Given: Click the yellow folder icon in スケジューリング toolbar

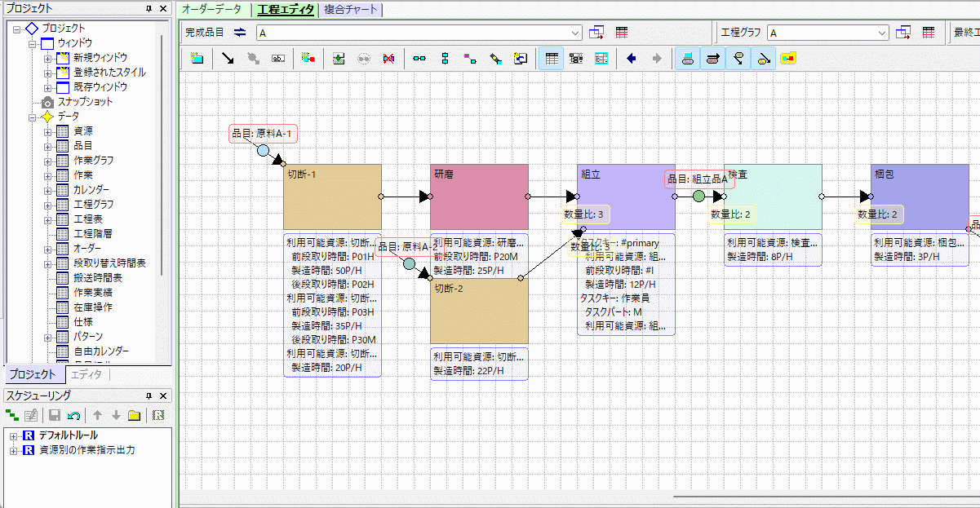Looking at the screenshot, I should click(134, 416).
